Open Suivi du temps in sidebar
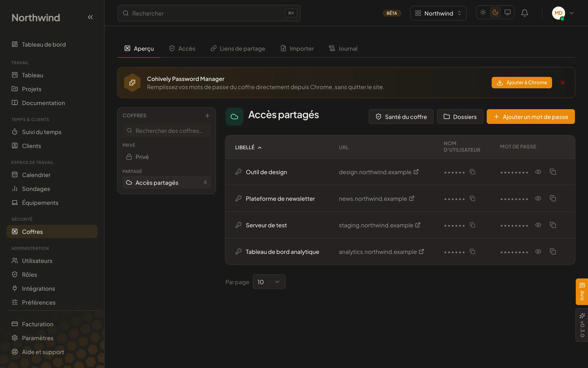588x368 pixels. pyautogui.click(x=52, y=132)
